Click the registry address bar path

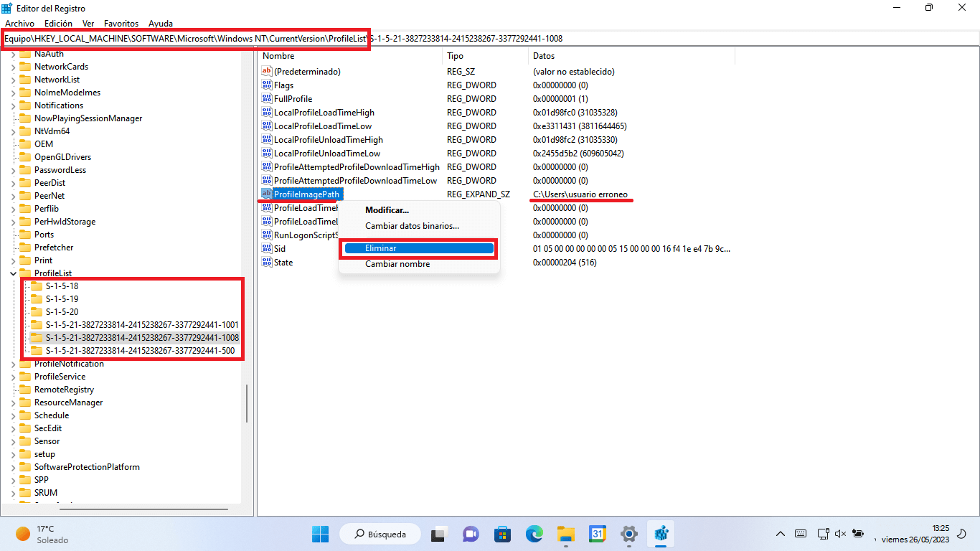point(490,38)
